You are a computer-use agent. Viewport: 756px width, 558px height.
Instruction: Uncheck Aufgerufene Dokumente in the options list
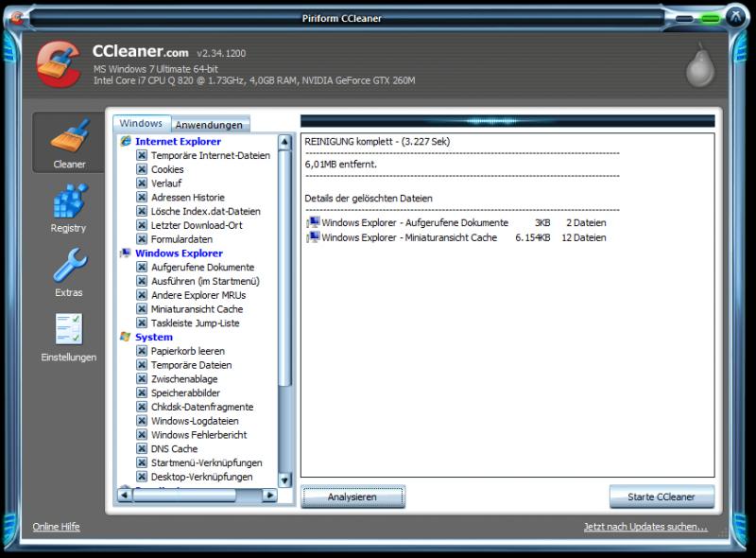point(141,267)
